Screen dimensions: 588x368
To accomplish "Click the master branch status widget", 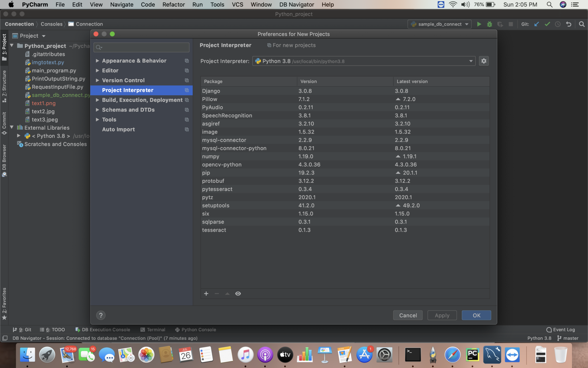I will (568, 338).
